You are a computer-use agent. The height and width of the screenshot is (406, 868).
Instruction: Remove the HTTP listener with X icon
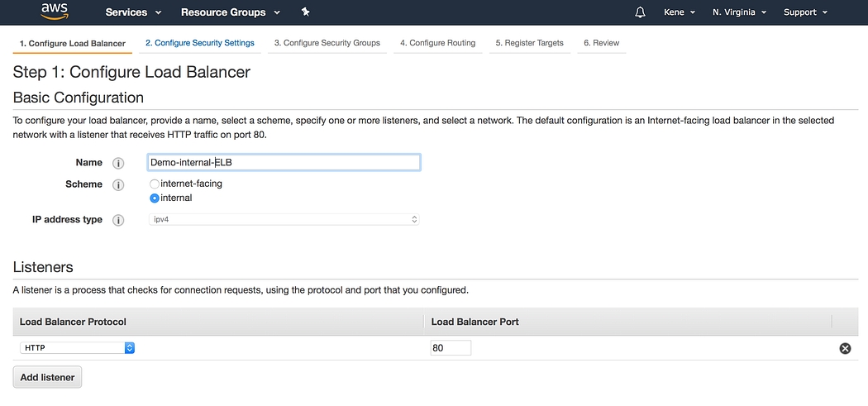pos(845,348)
